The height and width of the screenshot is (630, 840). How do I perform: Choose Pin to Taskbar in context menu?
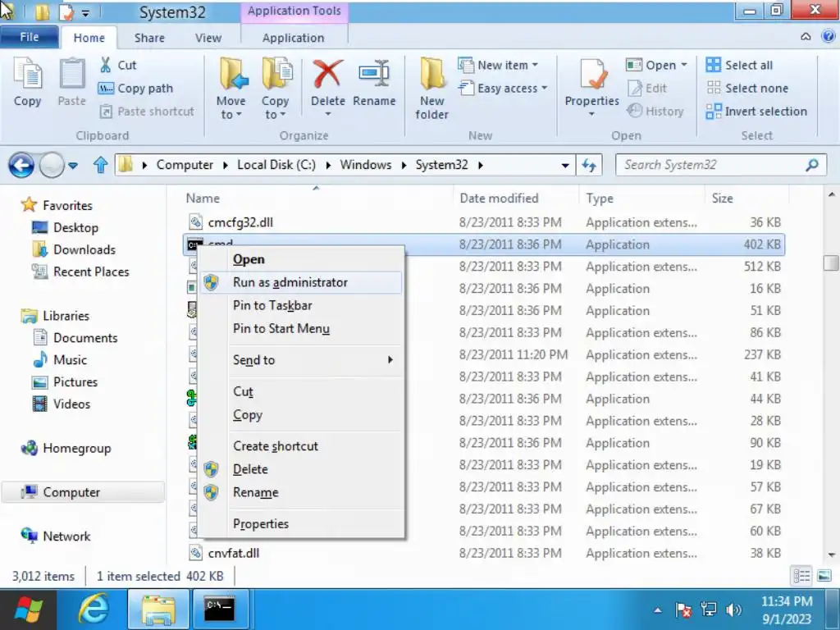tap(300, 305)
